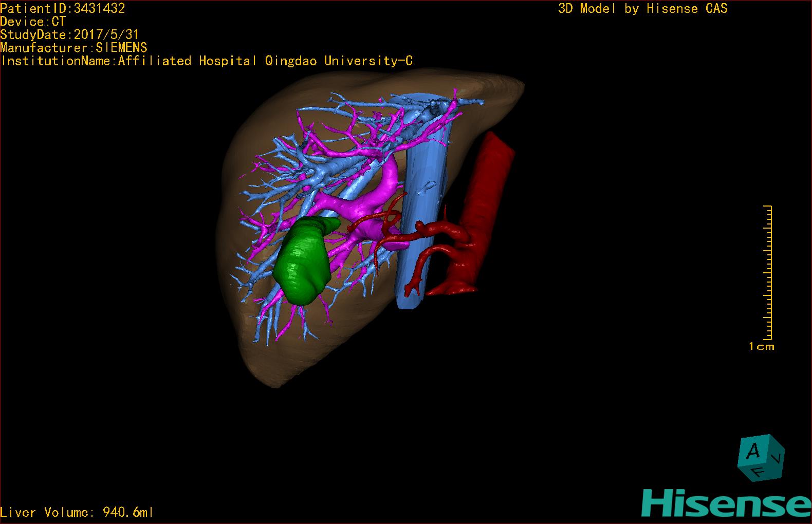
Task: Click the yellow vertical scale ruler
Action: pos(768,272)
